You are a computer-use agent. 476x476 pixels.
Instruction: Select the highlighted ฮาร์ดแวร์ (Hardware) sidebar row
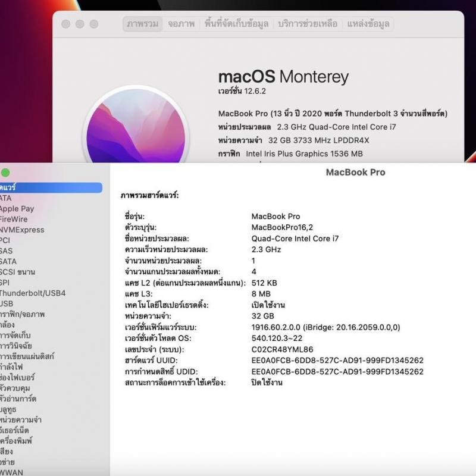pos(51,187)
